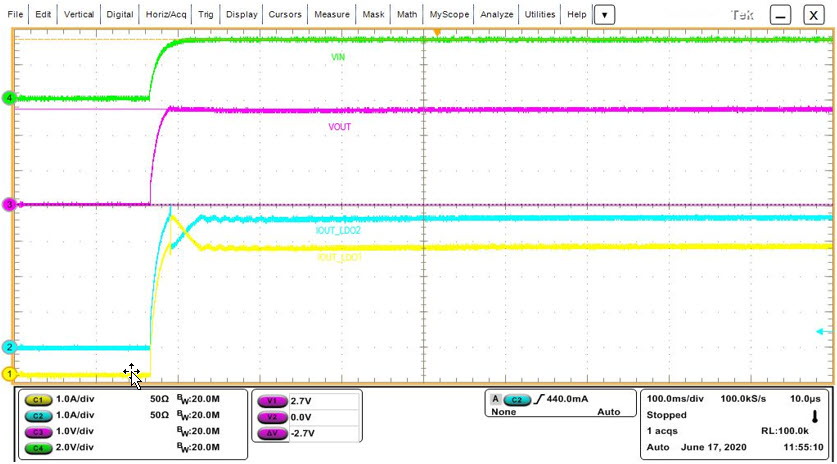Open the Edit menu
837x464 pixels.
point(43,14)
